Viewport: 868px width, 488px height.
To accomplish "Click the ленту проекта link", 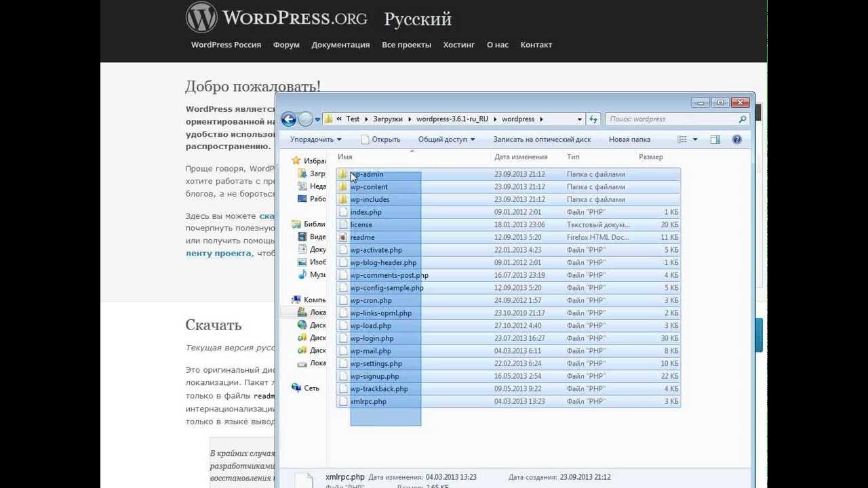I will tap(218, 253).
